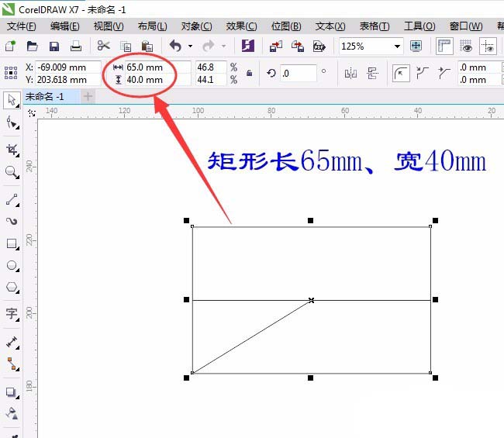504x438 pixels.
Task: Open the 布局(L) menu
Action: [152, 26]
